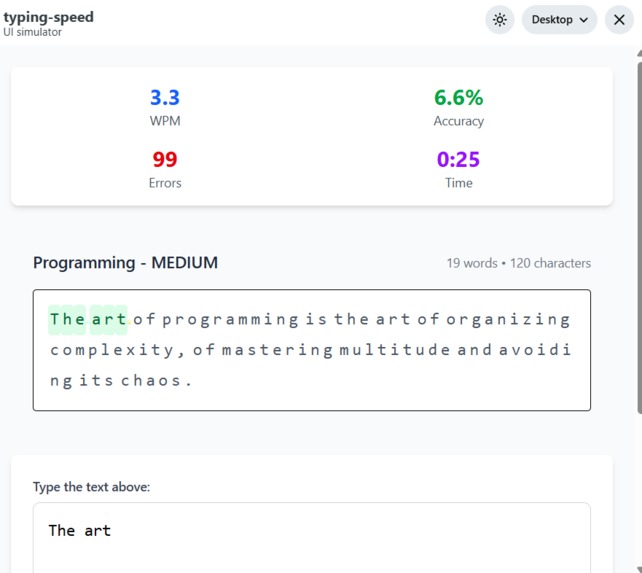Click the word 'complexity' in the passage
The height and width of the screenshot is (573, 642).
[x=112, y=350]
